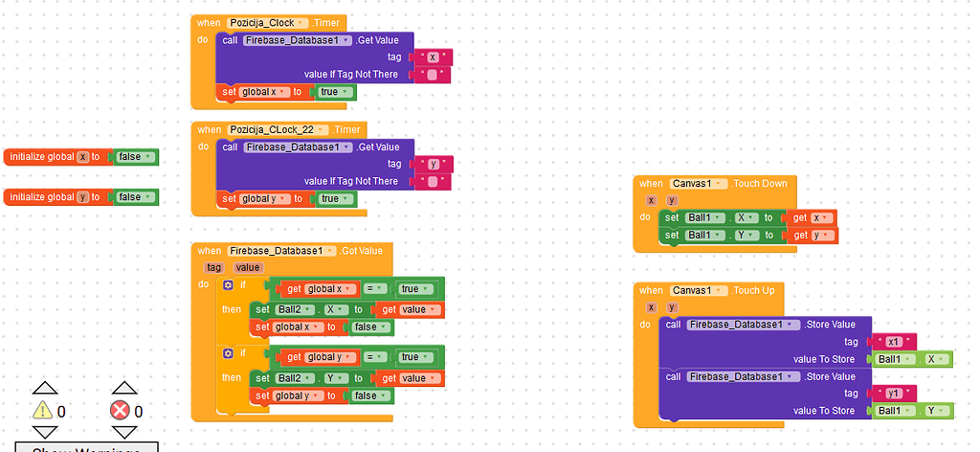The image size is (980, 452).
Task: Click the red error X icon
Action: (120, 410)
